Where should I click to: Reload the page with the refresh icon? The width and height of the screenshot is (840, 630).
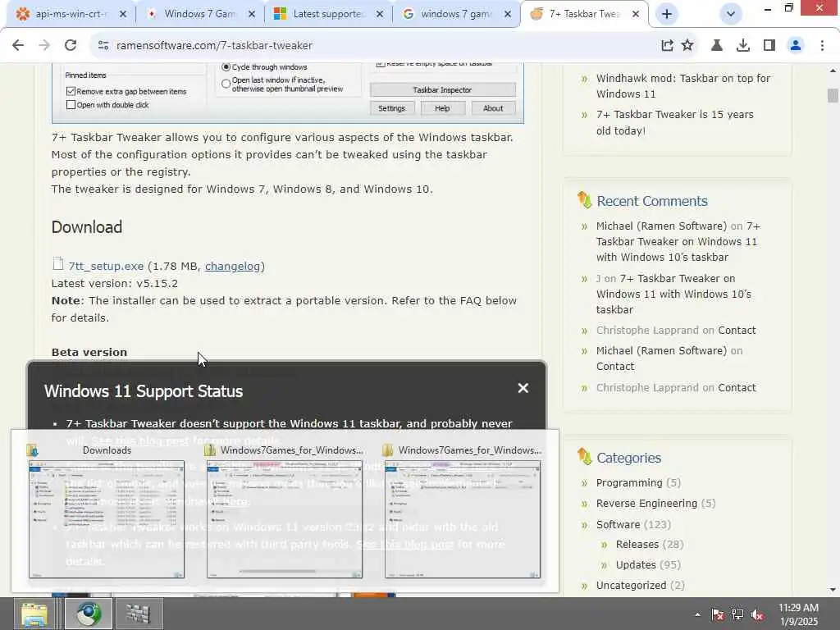point(71,46)
